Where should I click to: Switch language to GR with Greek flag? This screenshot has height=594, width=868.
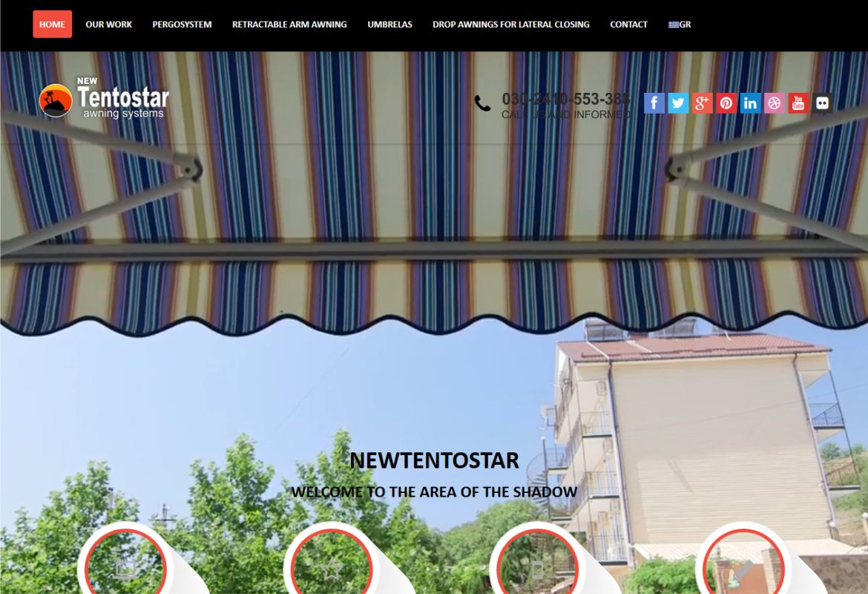click(679, 25)
